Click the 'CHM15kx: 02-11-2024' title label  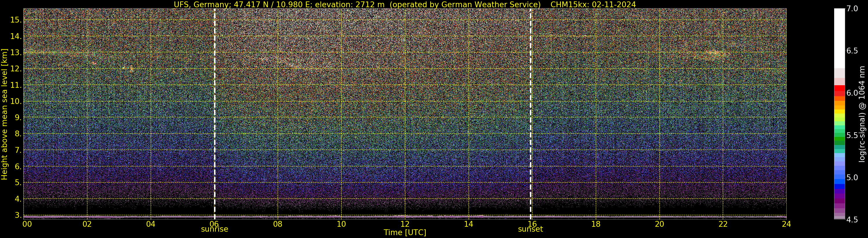(x=593, y=4)
